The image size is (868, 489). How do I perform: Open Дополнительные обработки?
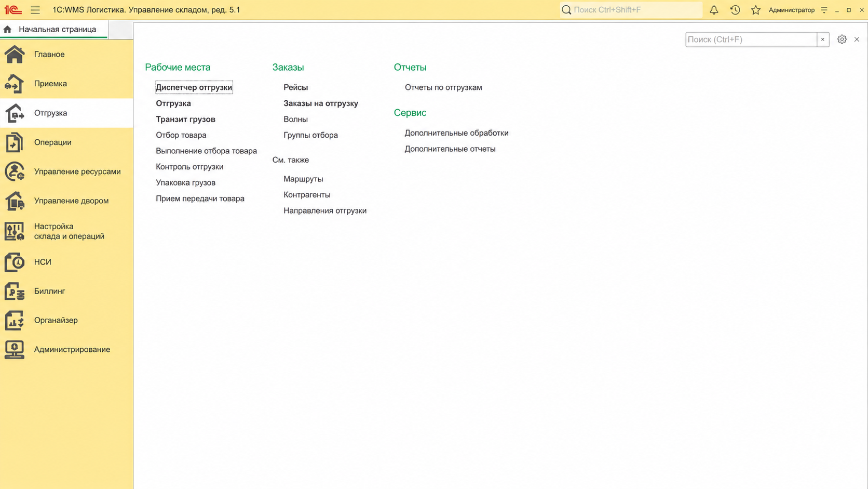click(457, 133)
